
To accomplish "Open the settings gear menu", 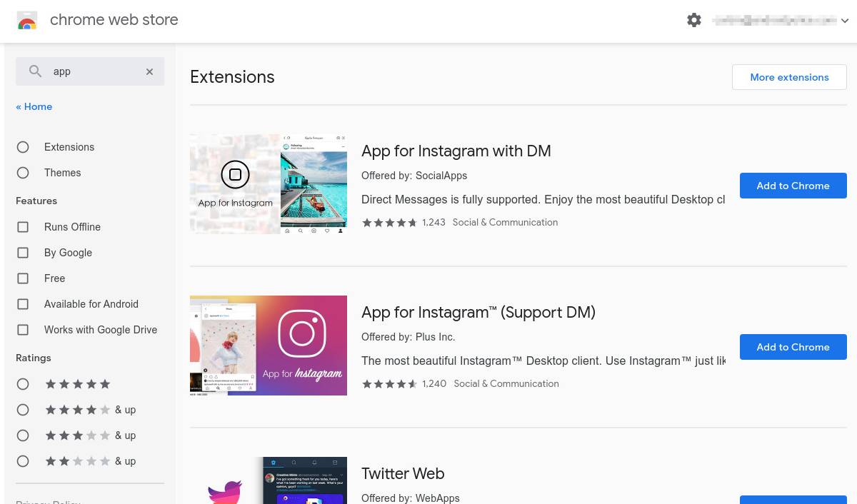I will point(693,20).
